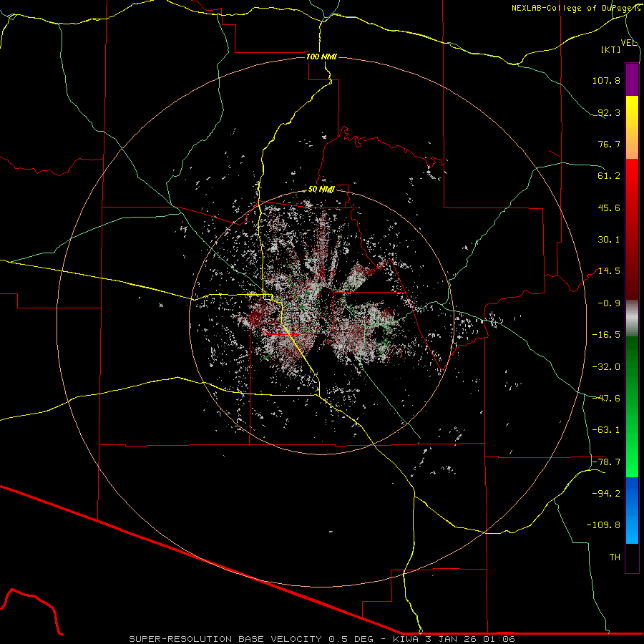This screenshot has width=644, height=644.
Task: Click the -78.7 scale value
Action: click(606, 462)
